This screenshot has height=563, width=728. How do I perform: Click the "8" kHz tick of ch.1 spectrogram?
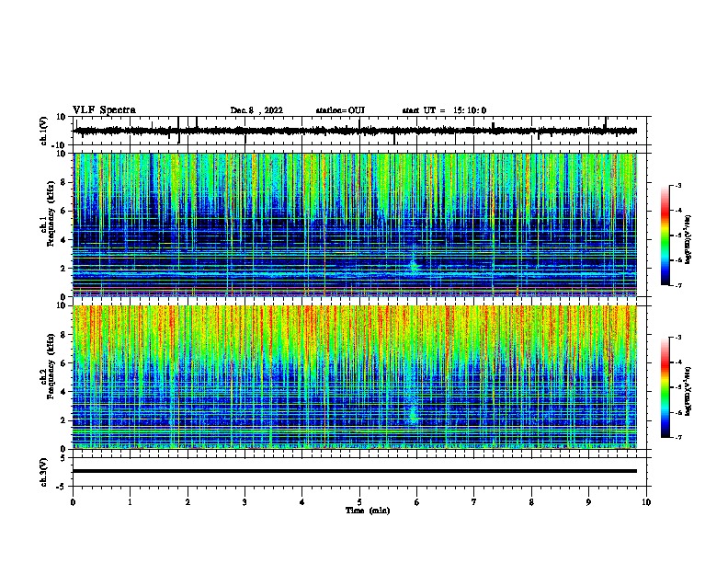[63, 182]
